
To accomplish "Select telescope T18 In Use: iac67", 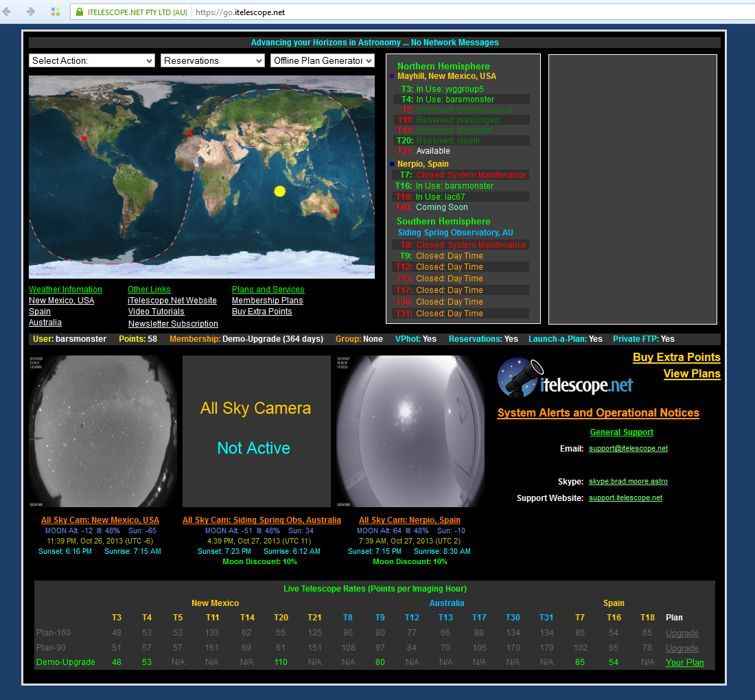I will coord(430,196).
